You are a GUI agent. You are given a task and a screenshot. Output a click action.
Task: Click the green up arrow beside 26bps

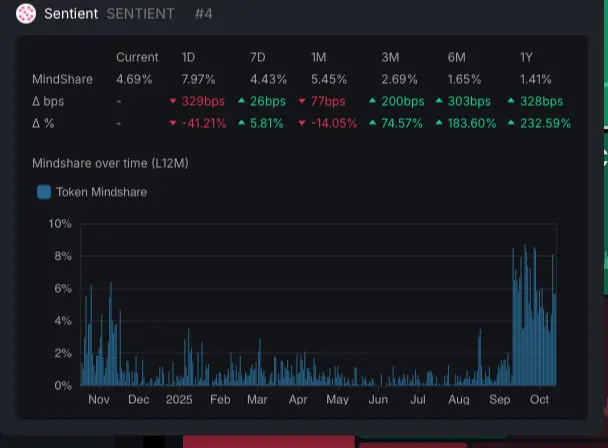[x=241, y=100]
